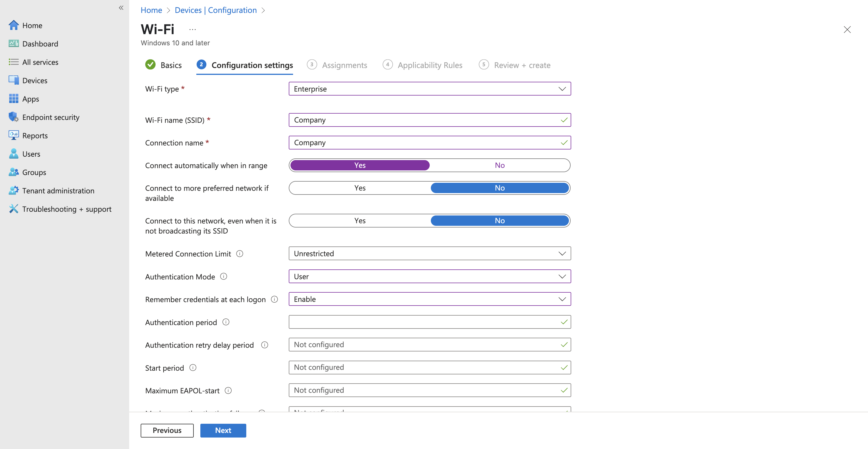This screenshot has height=449, width=868.
Task: Go to the Assignments step
Action: click(x=337, y=65)
